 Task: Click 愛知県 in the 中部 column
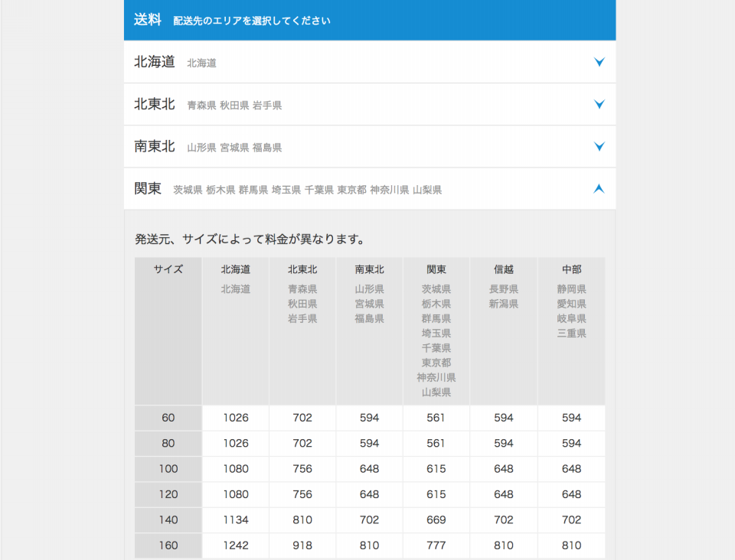point(572,304)
